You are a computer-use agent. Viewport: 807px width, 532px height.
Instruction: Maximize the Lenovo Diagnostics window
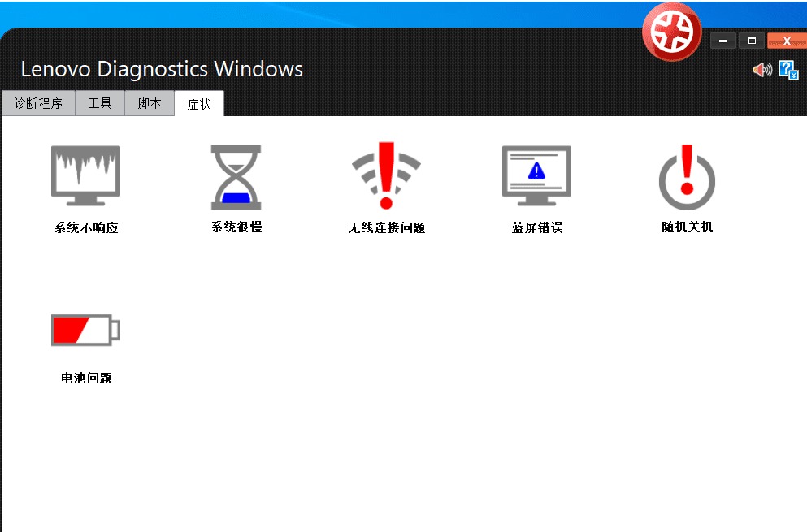click(x=752, y=41)
